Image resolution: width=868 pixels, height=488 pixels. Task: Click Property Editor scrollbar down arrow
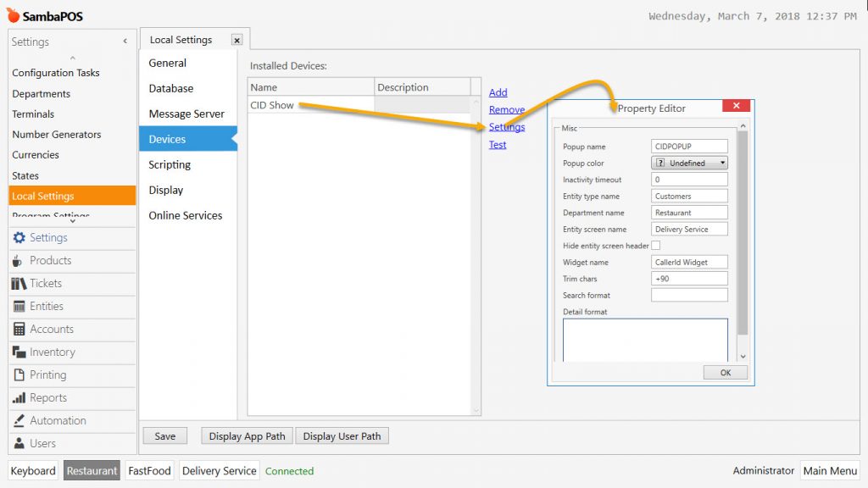click(x=743, y=357)
